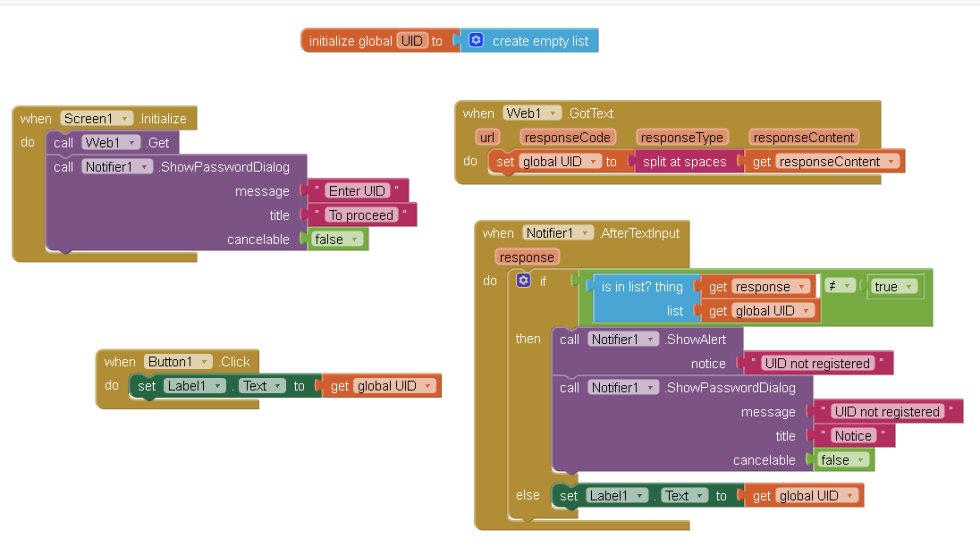This screenshot has height=546, width=980.
Task: Select the responseContent parameter in the GotText header
Action: (804, 138)
